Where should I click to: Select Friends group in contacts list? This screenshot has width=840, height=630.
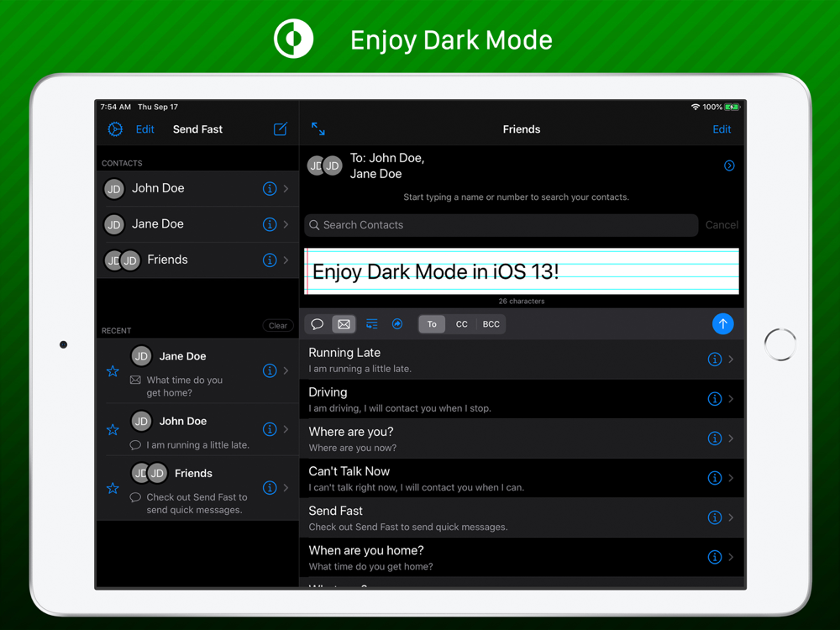pos(197,260)
